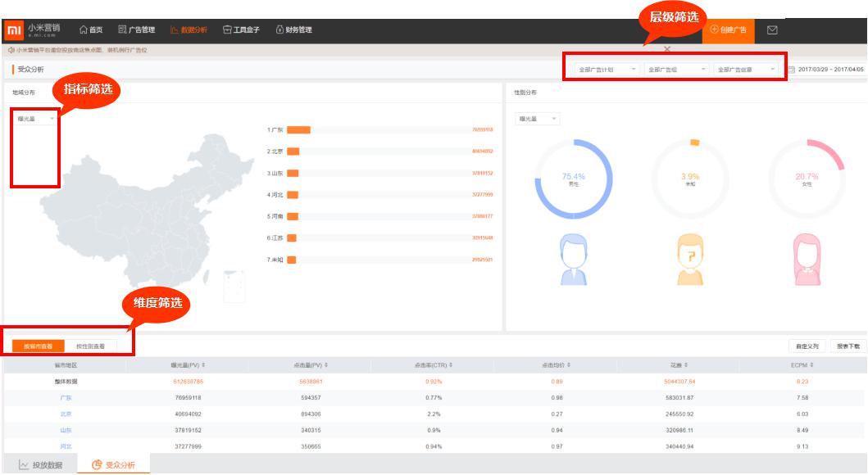Close the announcement banner with X icon
Screen dimensions: 868x475
point(666,49)
